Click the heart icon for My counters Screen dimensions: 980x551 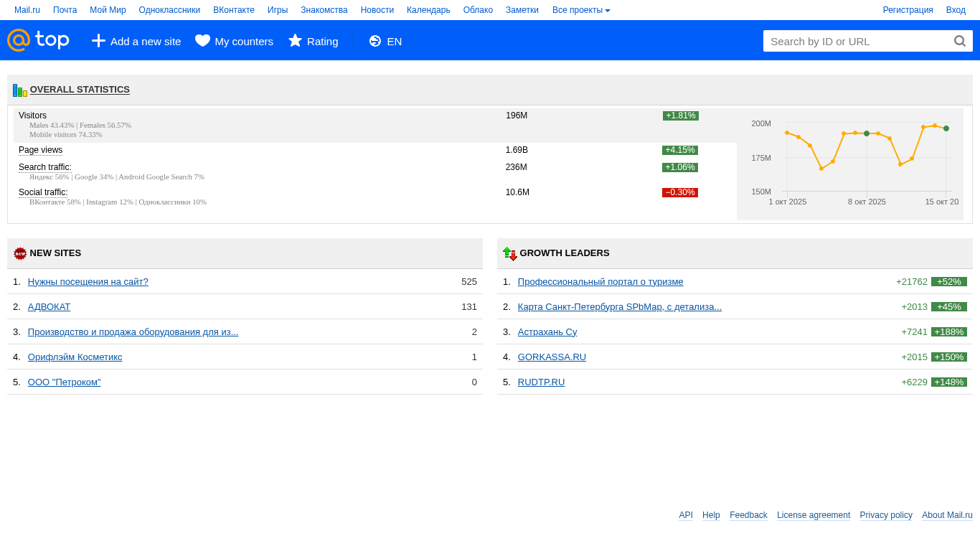202,41
